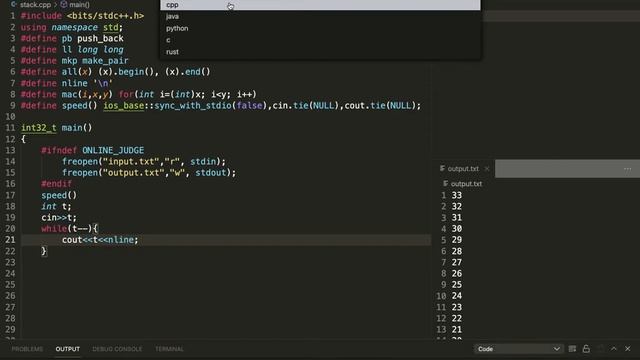Viewport: 640px width, 360px height.
Task: Click the output.txt breadcrumb in right editor
Action: point(466,184)
